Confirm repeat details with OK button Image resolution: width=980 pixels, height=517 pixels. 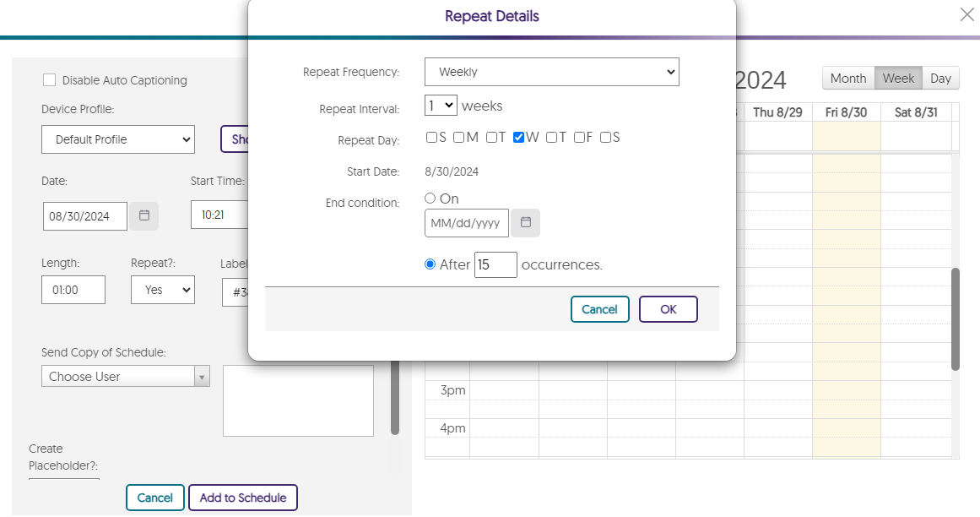tap(668, 309)
